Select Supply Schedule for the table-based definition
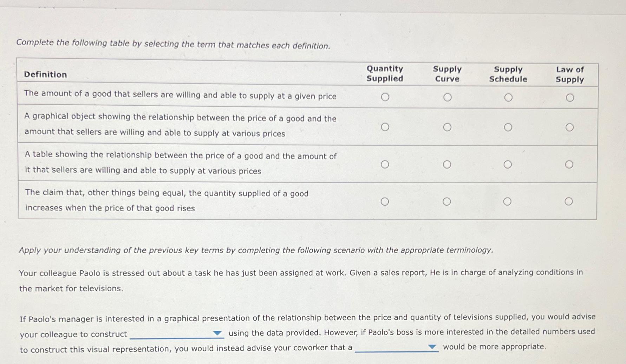The height and width of the screenshot is (364, 626). pos(509,164)
